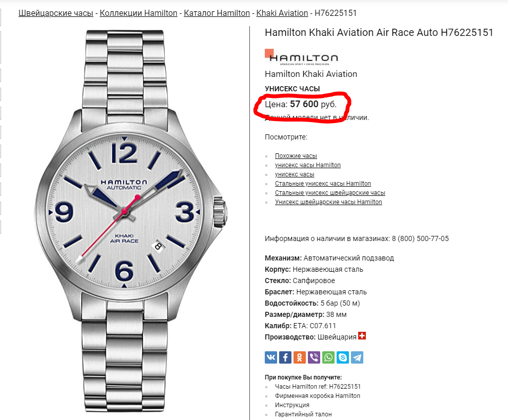Image resolution: width=508 pixels, height=420 pixels.
Task: Click the Hamilton Khaki Aviation collection name
Action: [310, 74]
